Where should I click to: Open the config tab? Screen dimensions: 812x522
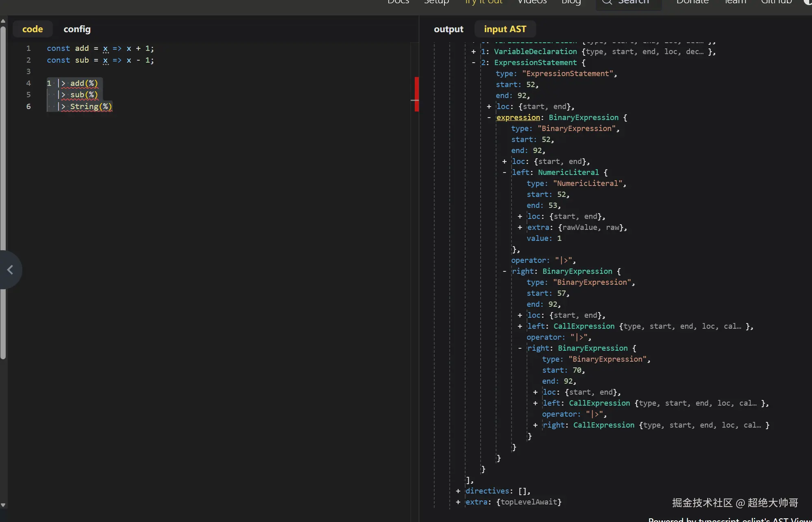(x=77, y=29)
